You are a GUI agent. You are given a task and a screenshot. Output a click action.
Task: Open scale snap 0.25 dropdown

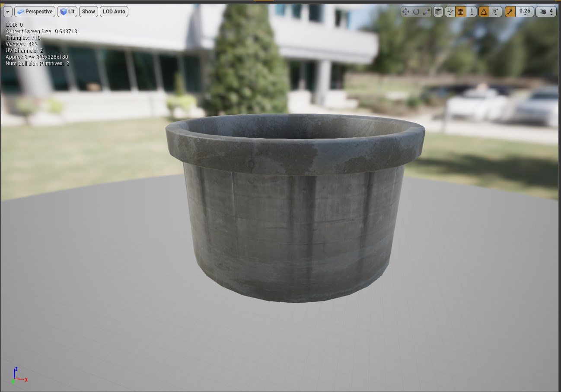(x=525, y=12)
